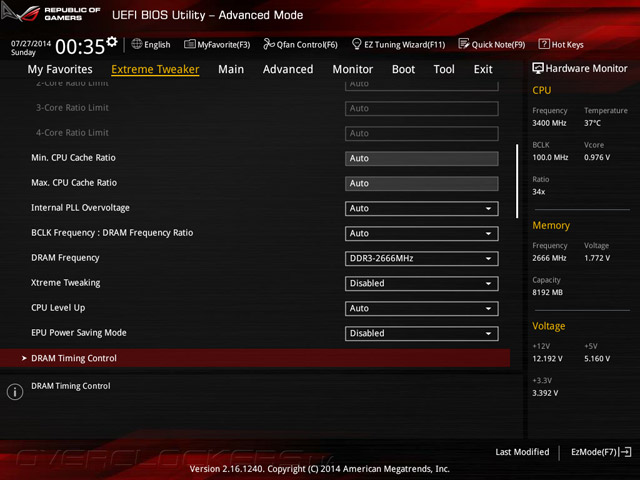Select the CPU Level Up label
The width and height of the screenshot is (640, 480).
click(x=58, y=308)
